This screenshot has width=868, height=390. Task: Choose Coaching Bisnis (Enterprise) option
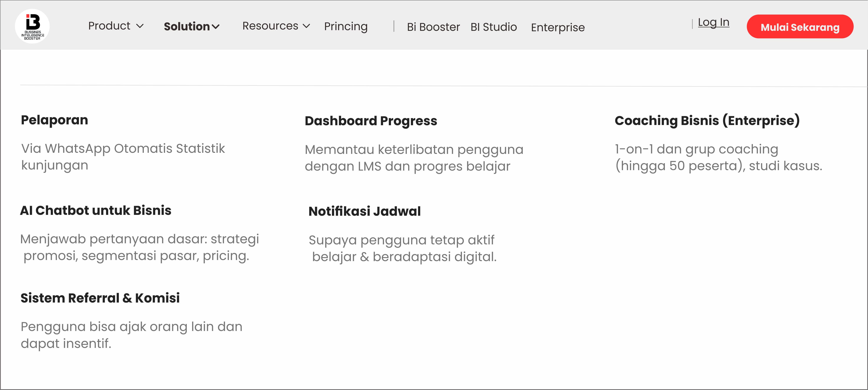tap(707, 120)
